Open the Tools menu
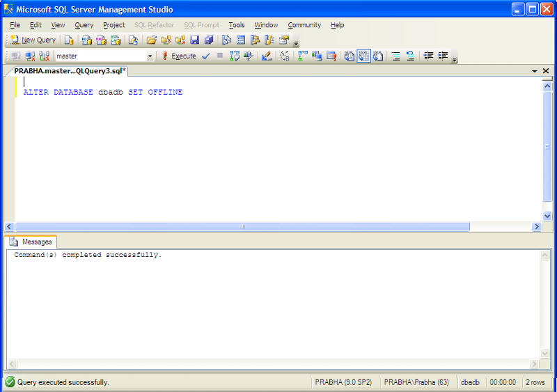The width and height of the screenshot is (557, 392). pyautogui.click(x=237, y=25)
